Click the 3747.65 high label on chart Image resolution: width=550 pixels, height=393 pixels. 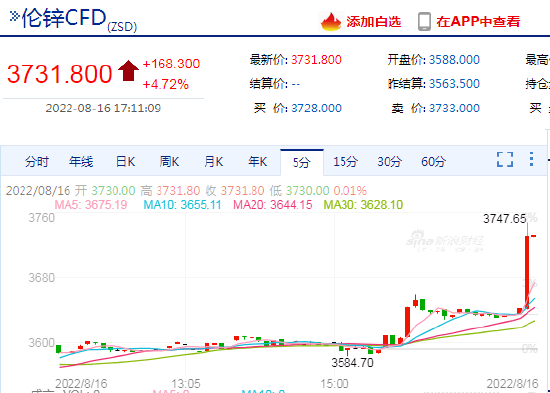point(505,219)
